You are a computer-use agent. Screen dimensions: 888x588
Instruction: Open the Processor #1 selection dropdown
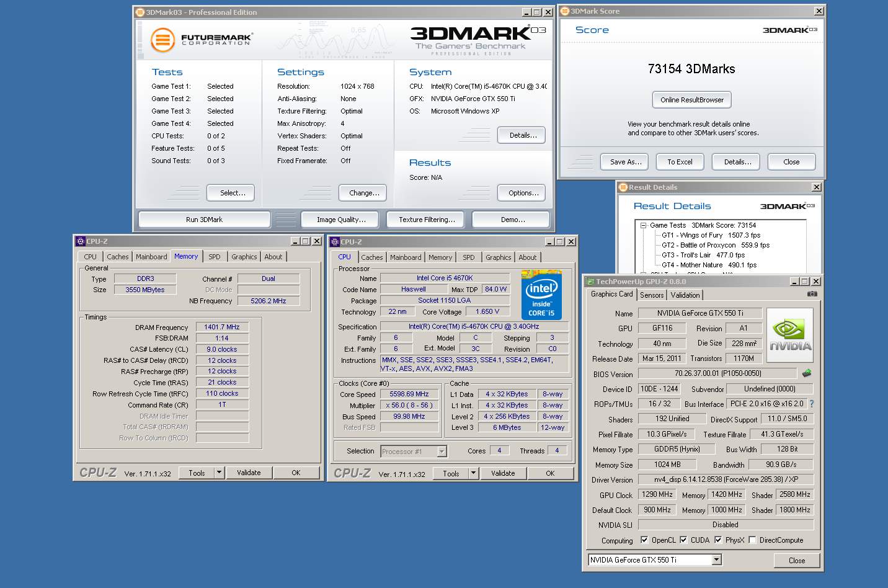[x=442, y=452]
